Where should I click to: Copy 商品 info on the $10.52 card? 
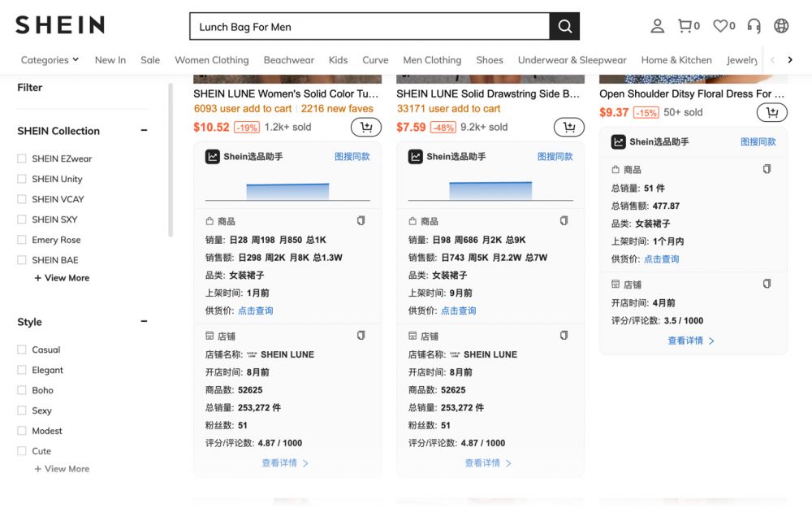[361, 221]
